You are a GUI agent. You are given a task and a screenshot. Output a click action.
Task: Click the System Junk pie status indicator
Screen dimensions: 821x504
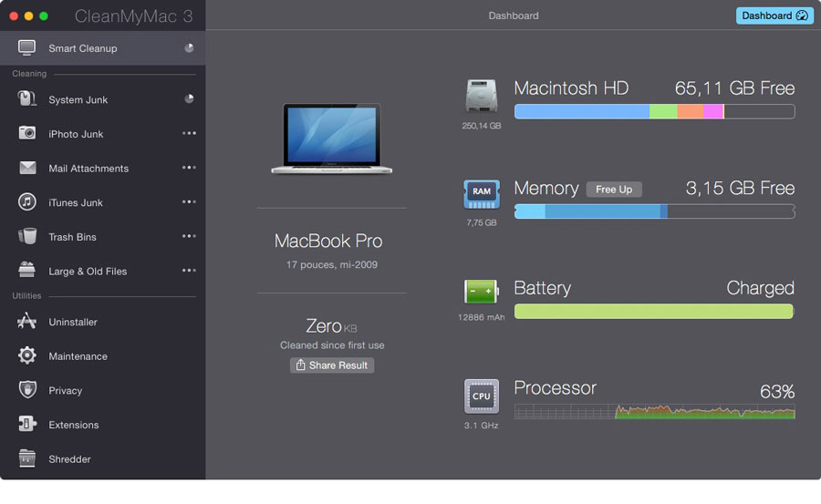tap(189, 99)
